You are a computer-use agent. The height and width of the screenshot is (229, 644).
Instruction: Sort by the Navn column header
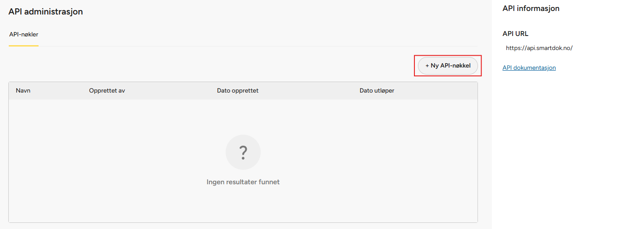point(23,91)
